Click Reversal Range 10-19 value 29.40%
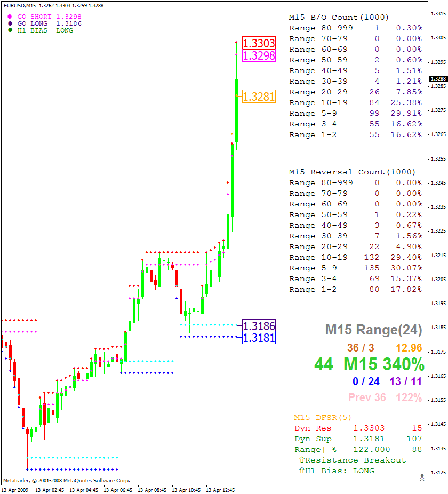 point(406,257)
